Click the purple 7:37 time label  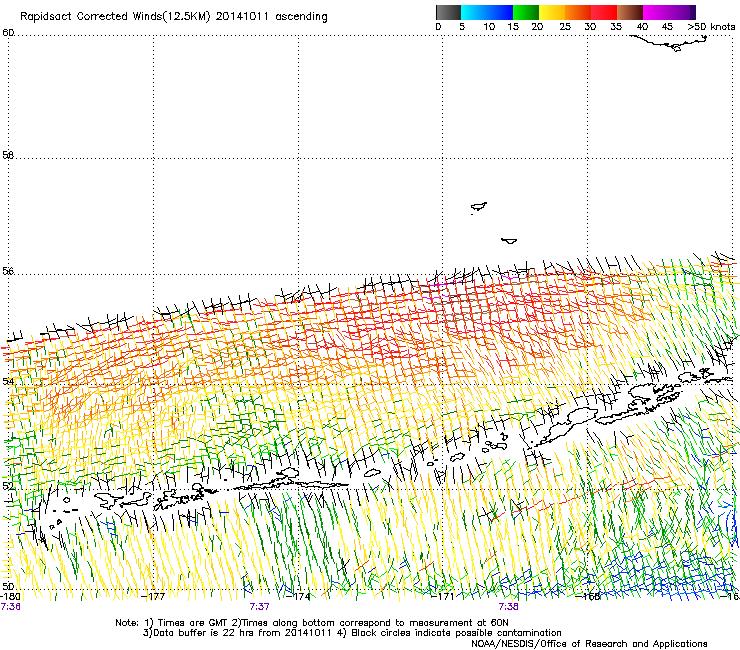coord(260,607)
